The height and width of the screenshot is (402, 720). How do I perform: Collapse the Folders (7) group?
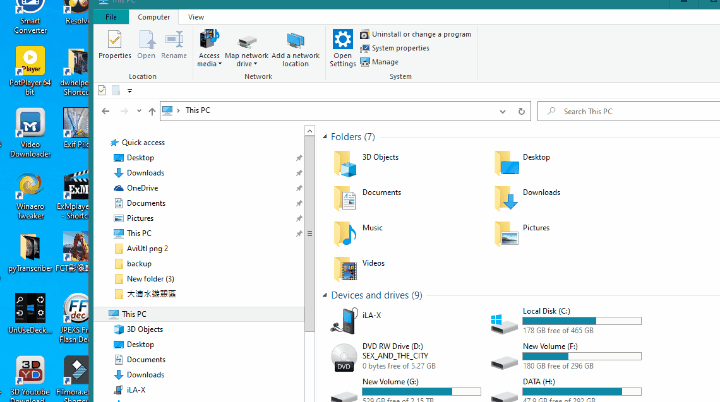coord(325,137)
